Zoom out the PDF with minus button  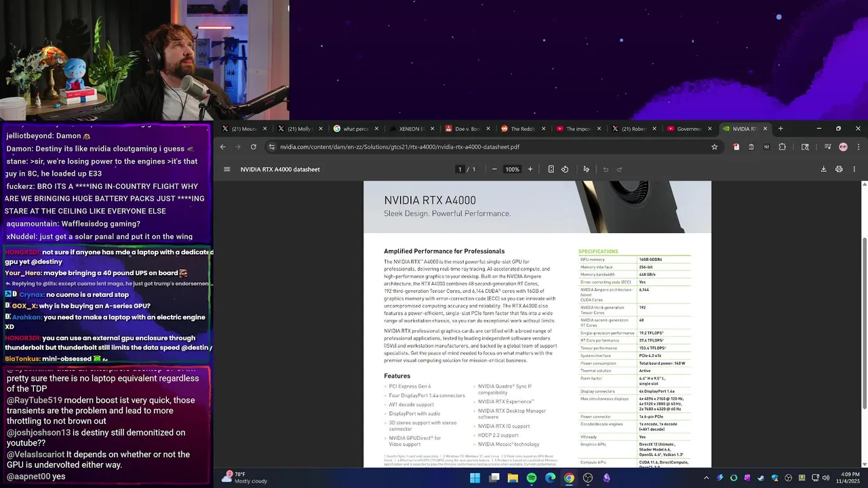[494, 169]
